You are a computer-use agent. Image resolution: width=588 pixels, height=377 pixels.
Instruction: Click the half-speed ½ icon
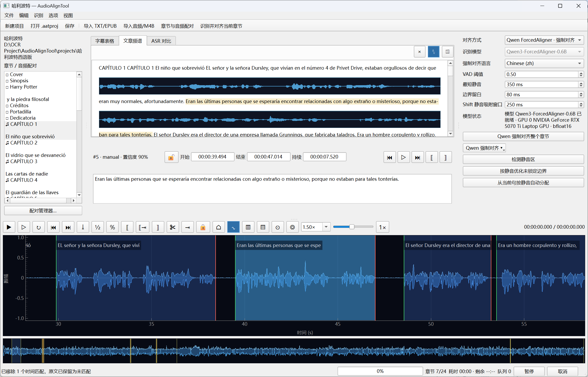(98, 227)
